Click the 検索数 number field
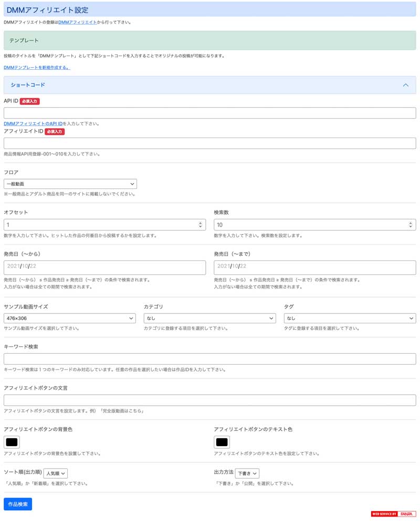The height and width of the screenshot is (527, 420). 315,225
